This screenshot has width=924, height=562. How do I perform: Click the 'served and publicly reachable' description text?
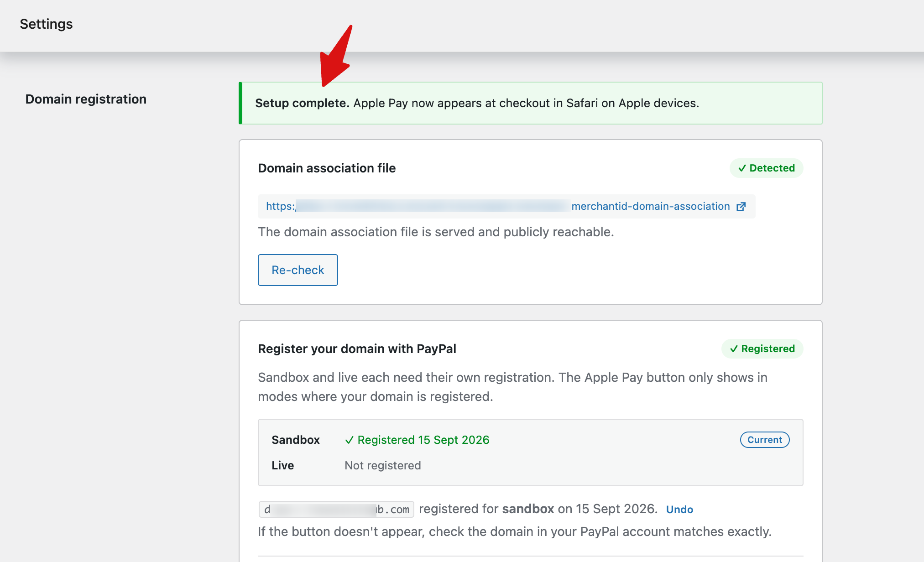(x=436, y=232)
